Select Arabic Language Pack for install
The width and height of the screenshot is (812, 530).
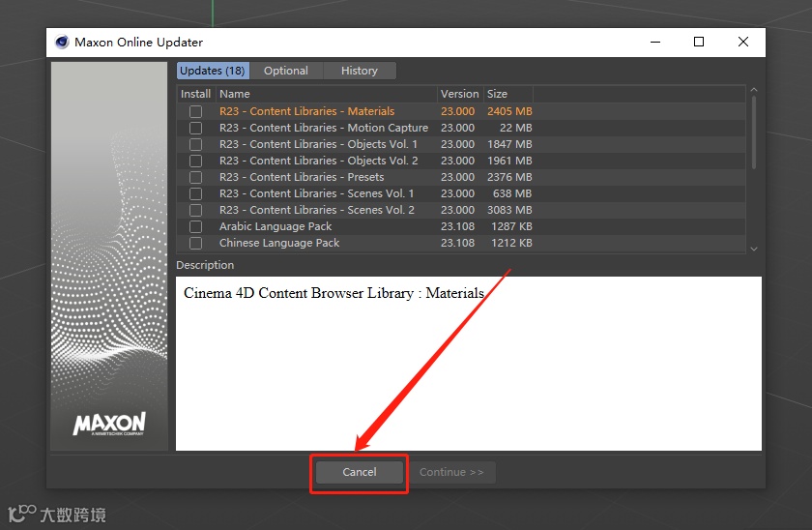[195, 227]
